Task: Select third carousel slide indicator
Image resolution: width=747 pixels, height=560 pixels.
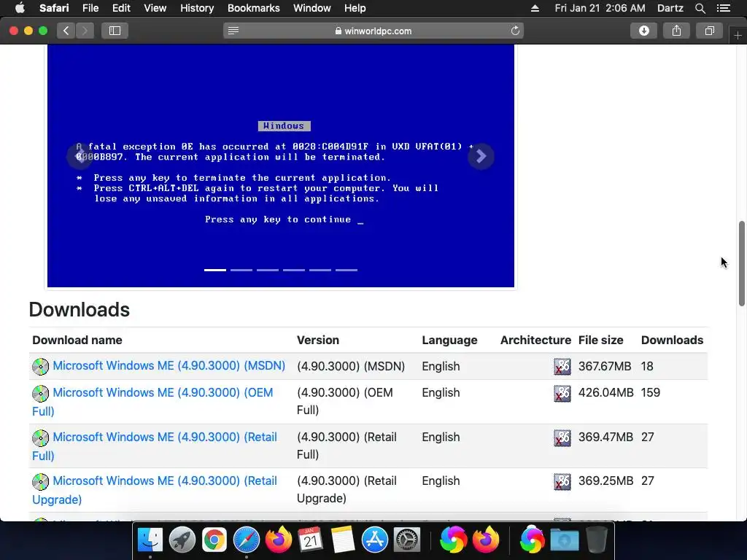Action: click(x=267, y=270)
